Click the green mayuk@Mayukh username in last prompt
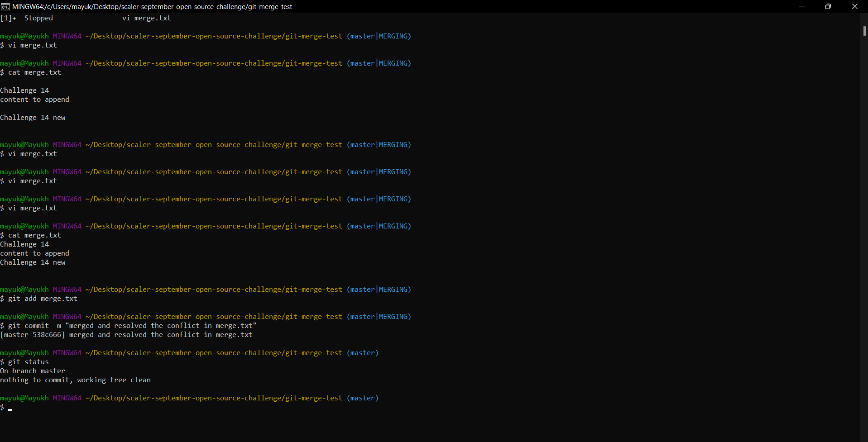This screenshot has width=868, height=442. tap(24, 398)
